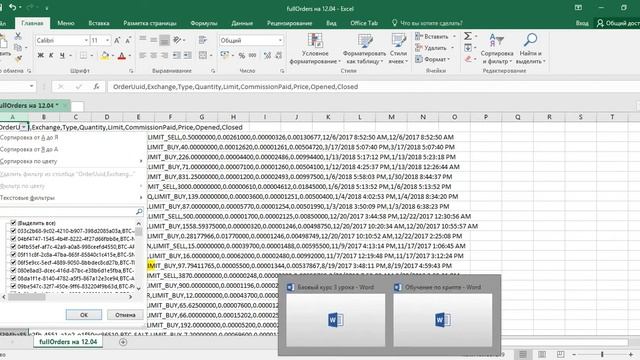This screenshot has width=640, height=360.
Task: Click the Cut scissors icon
Action: coord(18,36)
